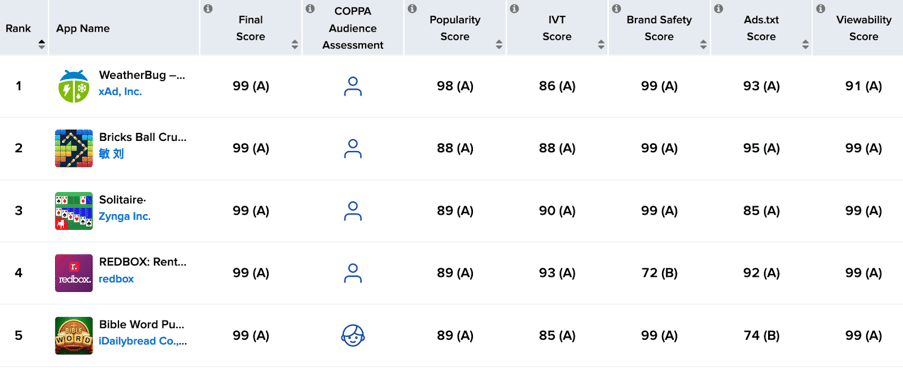Click the general audience icon for WeatherBug
Viewport: 903px width, 368px height.
(x=352, y=86)
